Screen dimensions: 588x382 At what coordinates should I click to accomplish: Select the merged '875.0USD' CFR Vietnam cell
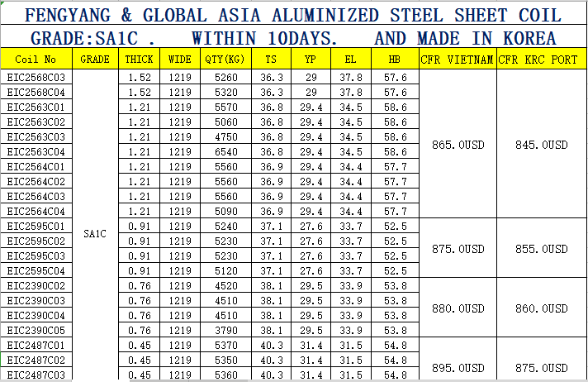[x=458, y=248]
